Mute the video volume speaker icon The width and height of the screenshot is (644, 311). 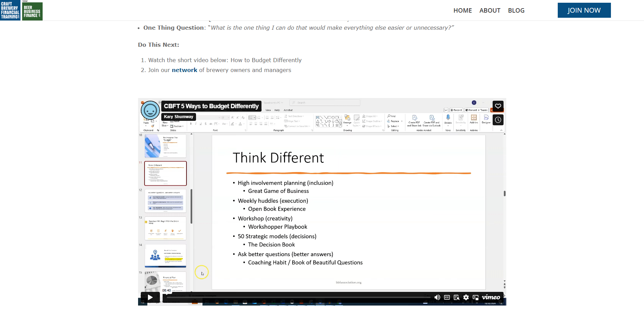click(x=437, y=297)
